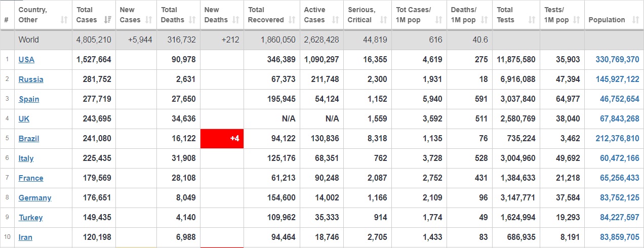This screenshot has height=248, width=644.
Task: Sort by Tests/1M pop arrow icon
Action: click(x=577, y=20)
